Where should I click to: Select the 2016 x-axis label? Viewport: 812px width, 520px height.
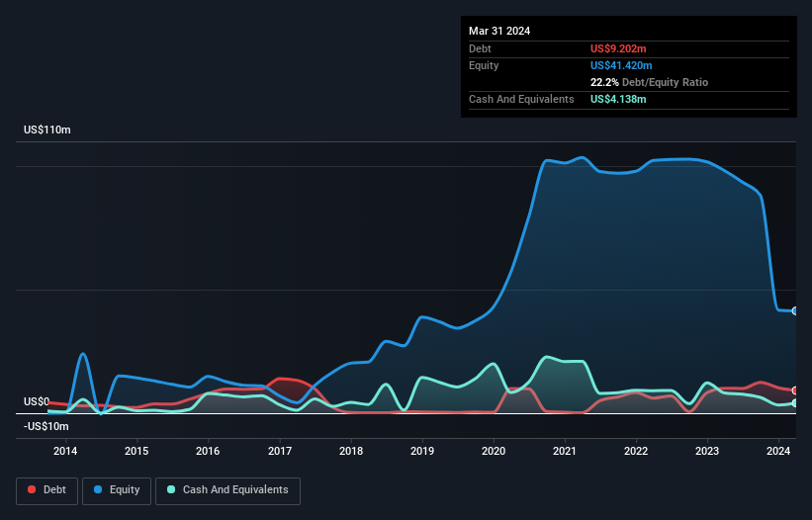pos(208,451)
